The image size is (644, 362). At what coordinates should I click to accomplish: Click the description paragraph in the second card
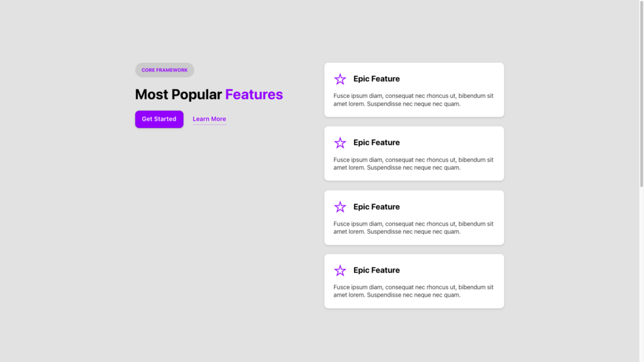(x=413, y=163)
